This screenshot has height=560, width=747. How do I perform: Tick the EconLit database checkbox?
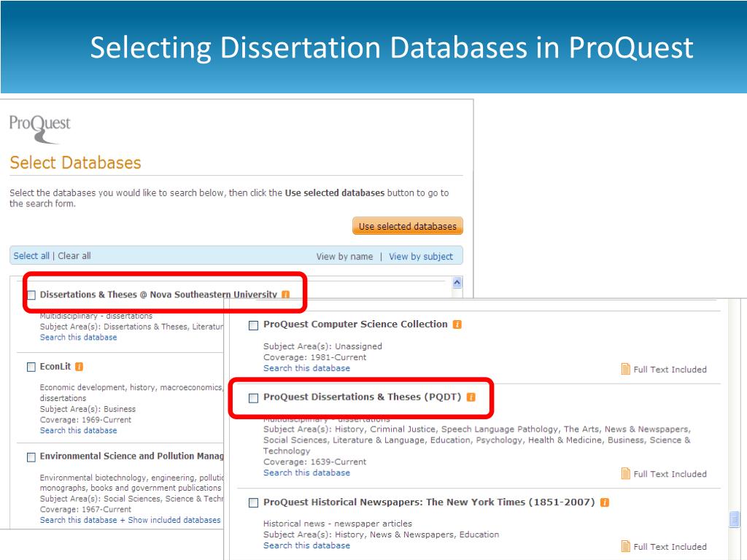(31, 367)
